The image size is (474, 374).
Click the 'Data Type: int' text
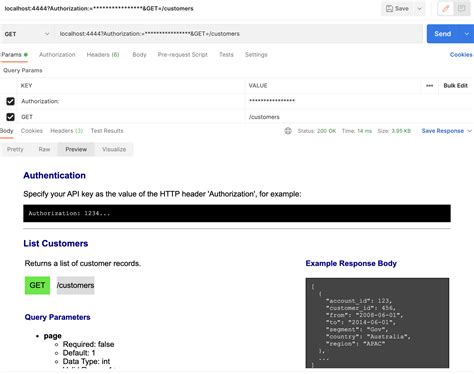(86, 361)
